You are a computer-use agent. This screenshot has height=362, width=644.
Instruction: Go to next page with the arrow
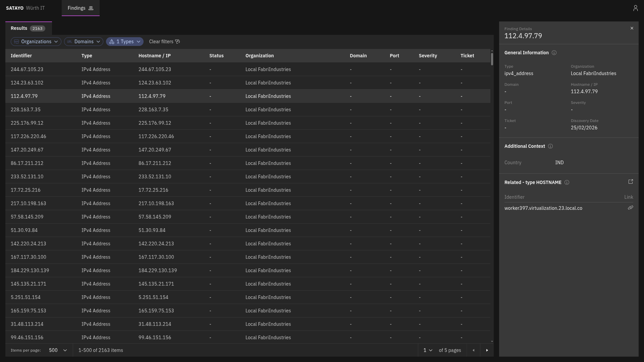487,350
